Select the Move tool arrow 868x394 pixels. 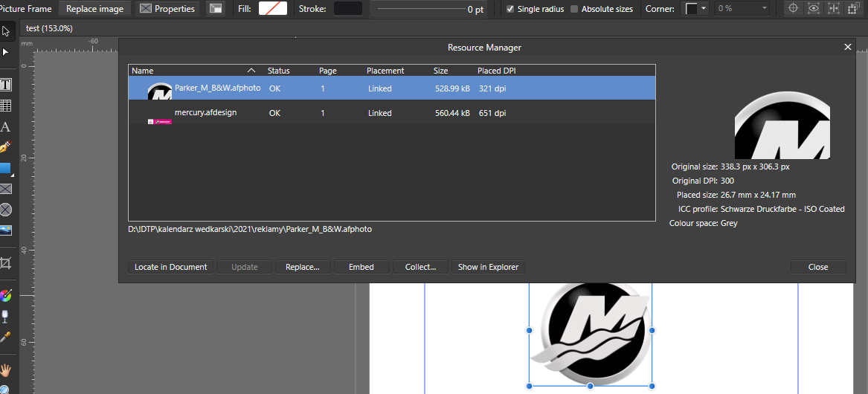[x=5, y=31]
